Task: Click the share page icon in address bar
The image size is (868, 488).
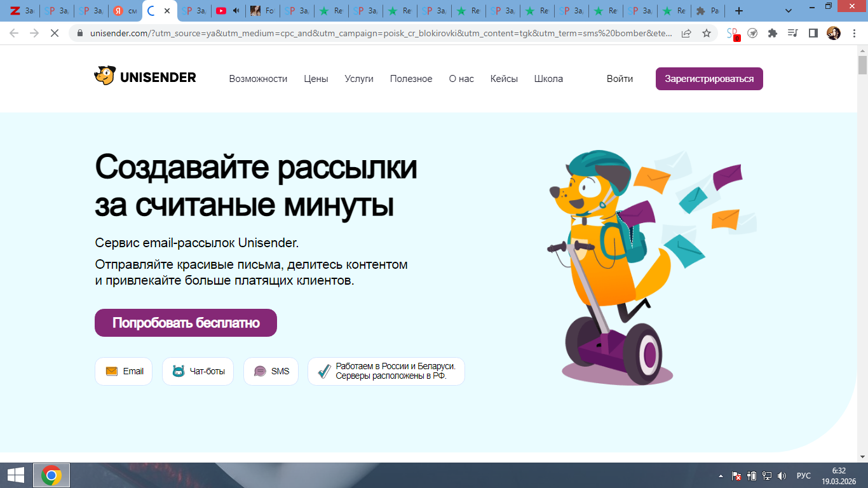Action: 686,33
